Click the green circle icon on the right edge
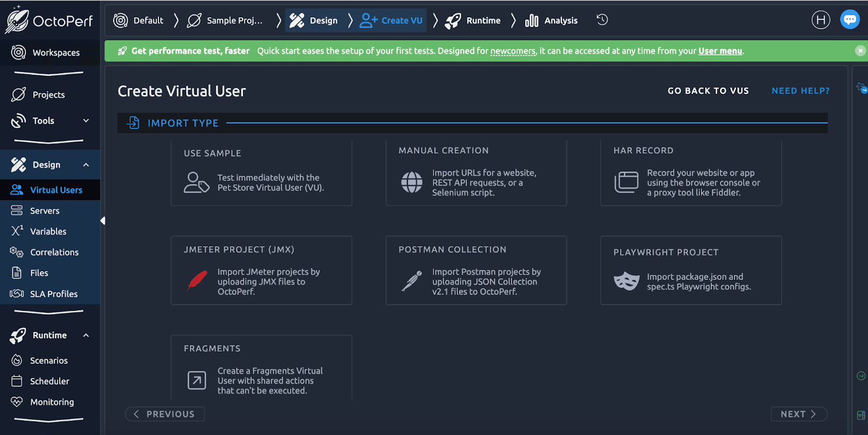The height and width of the screenshot is (435, 868). (861, 376)
